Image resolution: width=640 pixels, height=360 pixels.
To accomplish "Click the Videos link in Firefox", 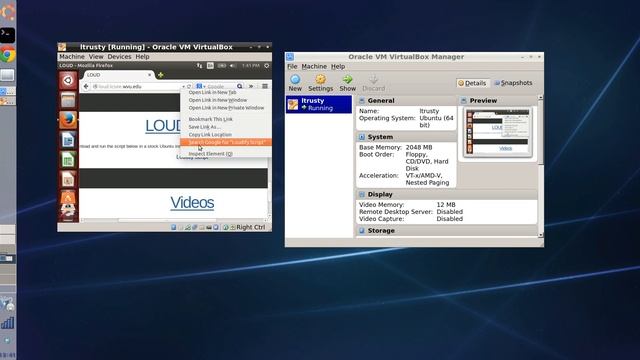I will tap(192, 202).
